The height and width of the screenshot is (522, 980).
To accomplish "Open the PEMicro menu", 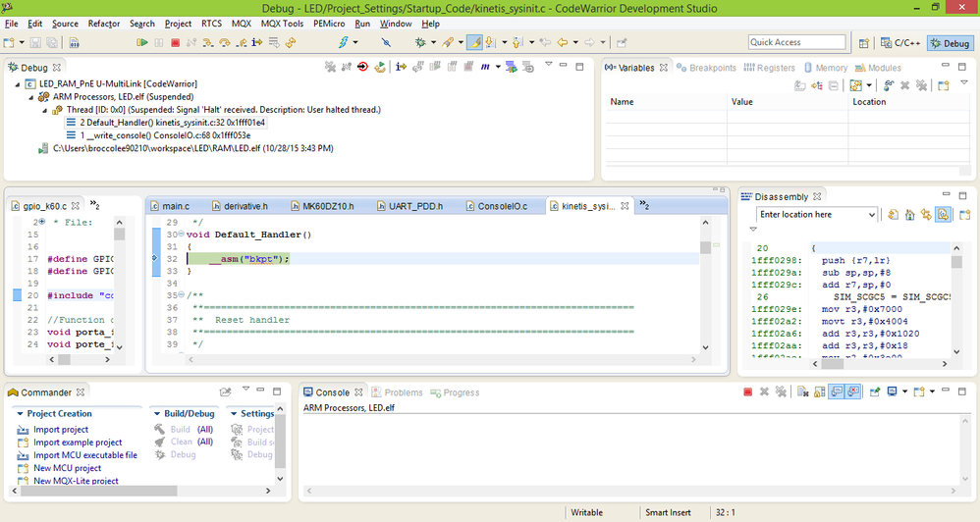I will point(329,24).
